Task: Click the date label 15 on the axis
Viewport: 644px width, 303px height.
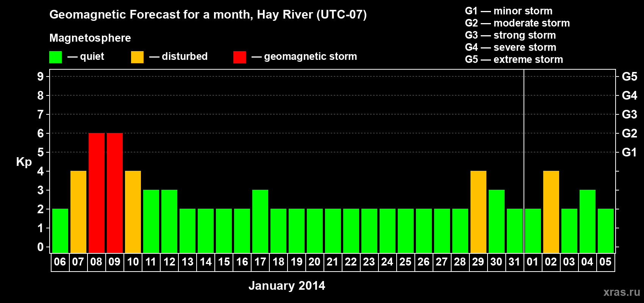Action: [224, 262]
